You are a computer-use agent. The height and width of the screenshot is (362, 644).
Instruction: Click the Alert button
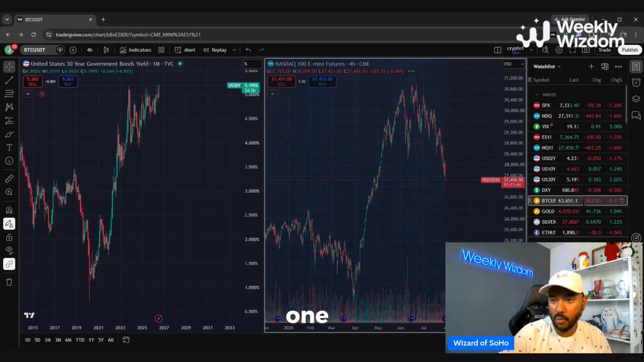point(185,50)
